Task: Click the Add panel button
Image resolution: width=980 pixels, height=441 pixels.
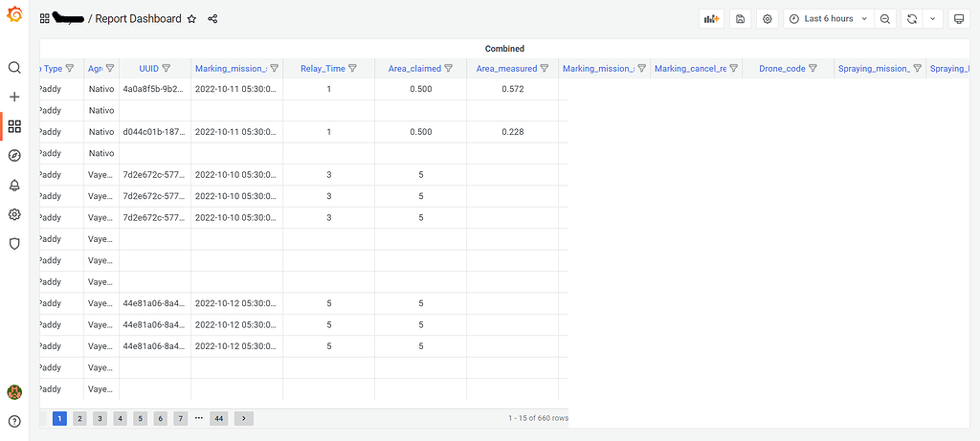Action: tap(712, 19)
